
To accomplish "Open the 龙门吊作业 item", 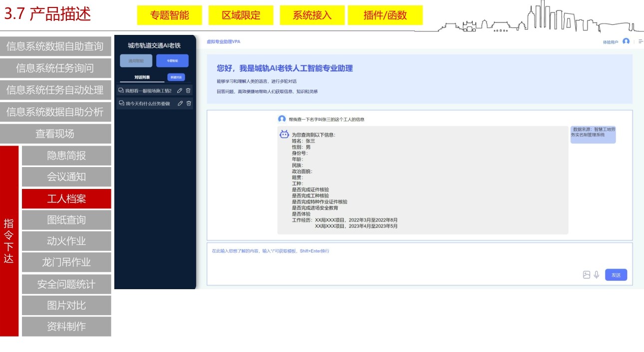I will 66,262.
